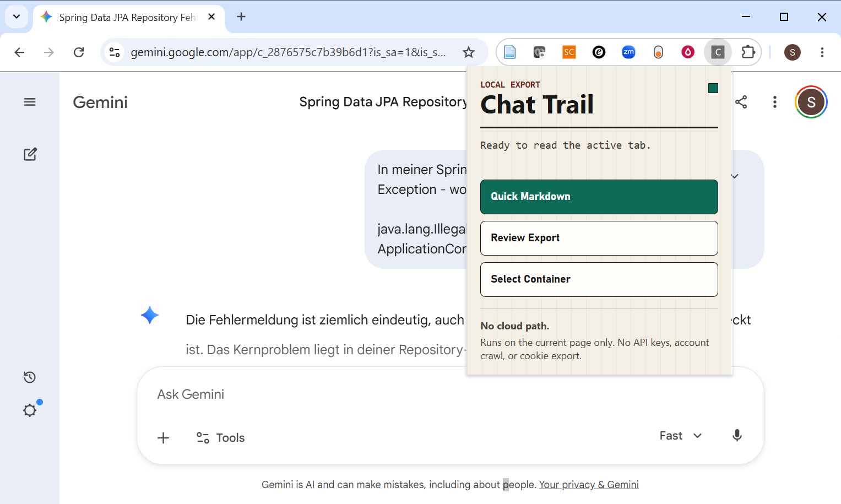The height and width of the screenshot is (504, 841).
Task: Start a new chat with the pencil icon
Action: click(x=30, y=154)
